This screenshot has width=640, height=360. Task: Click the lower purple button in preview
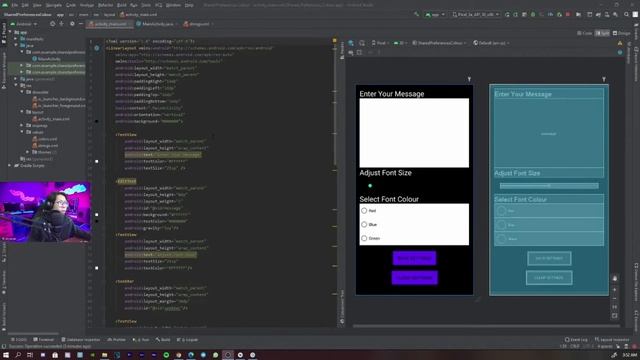click(414, 278)
